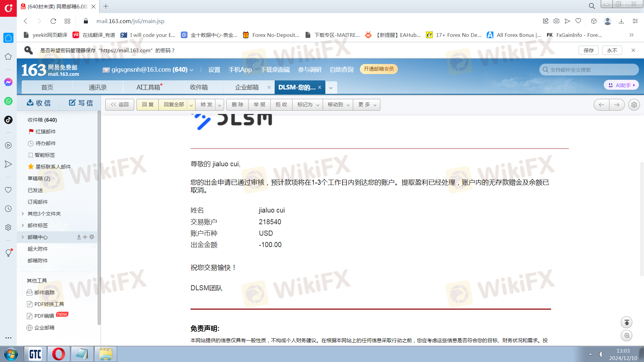
Task: Open 草稿箱 (2) folder
Action: coord(39,178)
